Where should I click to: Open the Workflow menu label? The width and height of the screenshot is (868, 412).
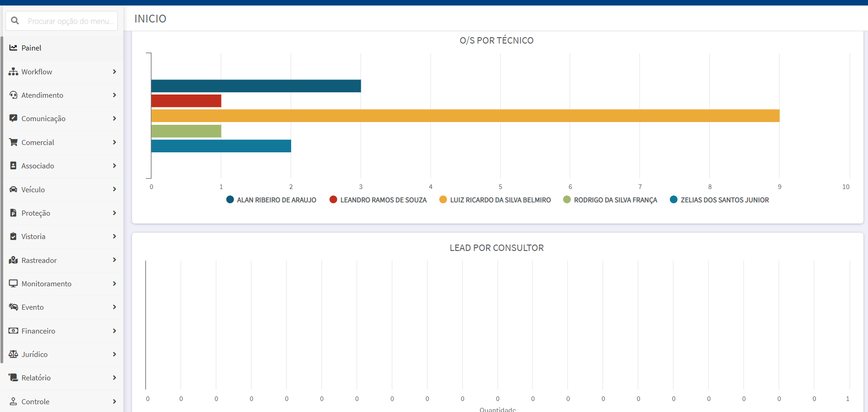tap(37, 72)
